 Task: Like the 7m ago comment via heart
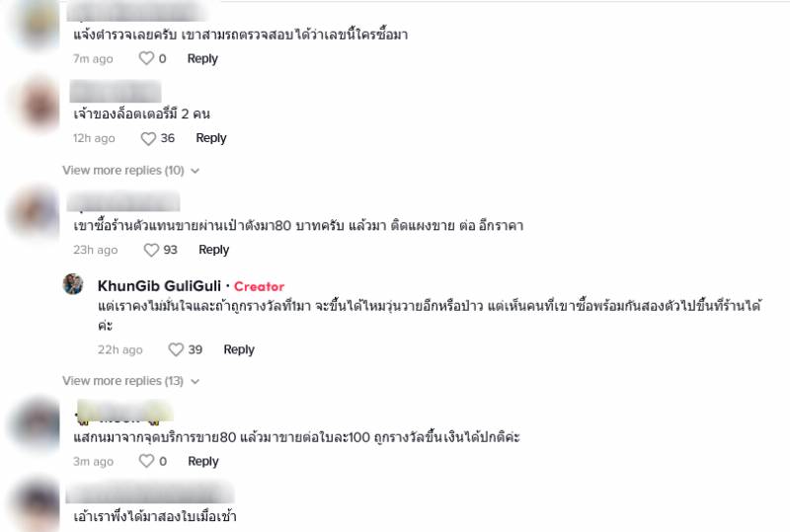pos(146,58)
